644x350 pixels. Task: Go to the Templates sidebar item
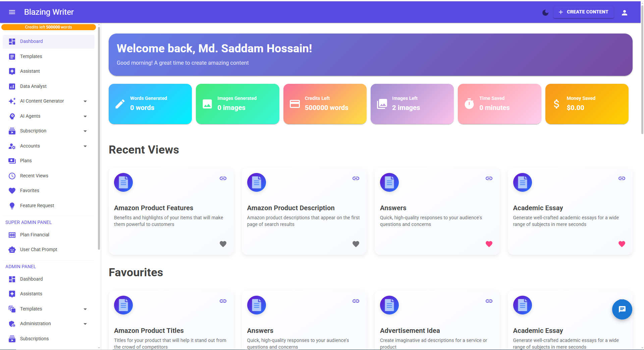[49, 56]
